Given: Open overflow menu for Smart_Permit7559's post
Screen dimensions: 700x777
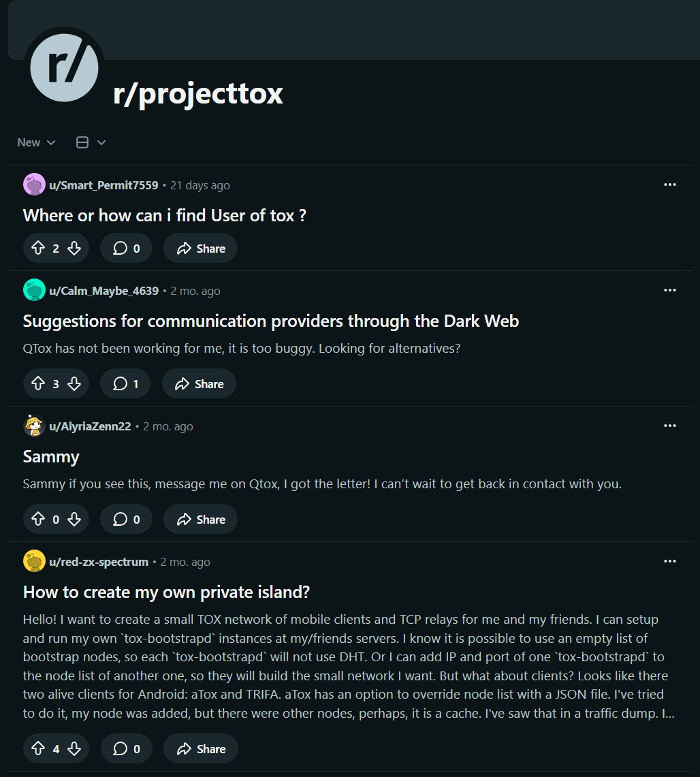Looking at the screenshot, I should tap(670, 185).
